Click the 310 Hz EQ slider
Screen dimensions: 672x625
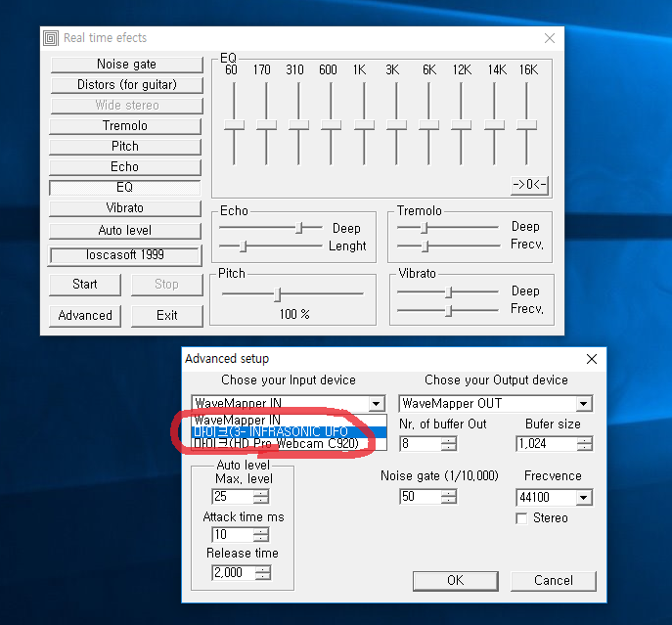click(298, 124)
